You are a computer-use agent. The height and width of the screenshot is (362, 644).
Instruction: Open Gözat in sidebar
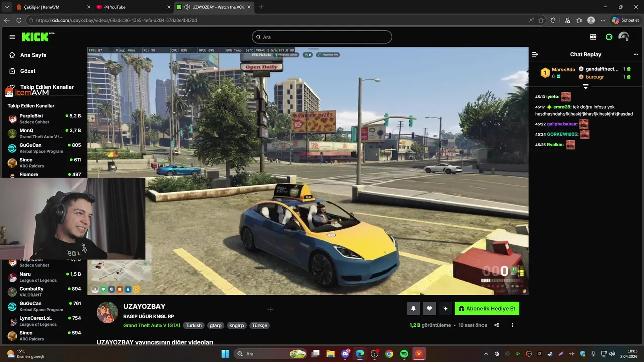point(28,71)
